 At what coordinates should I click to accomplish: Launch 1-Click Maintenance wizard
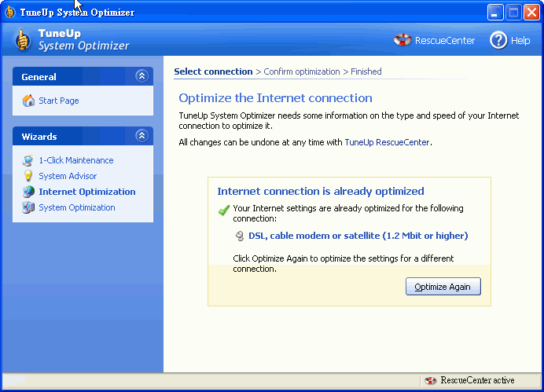coord(76,160)
